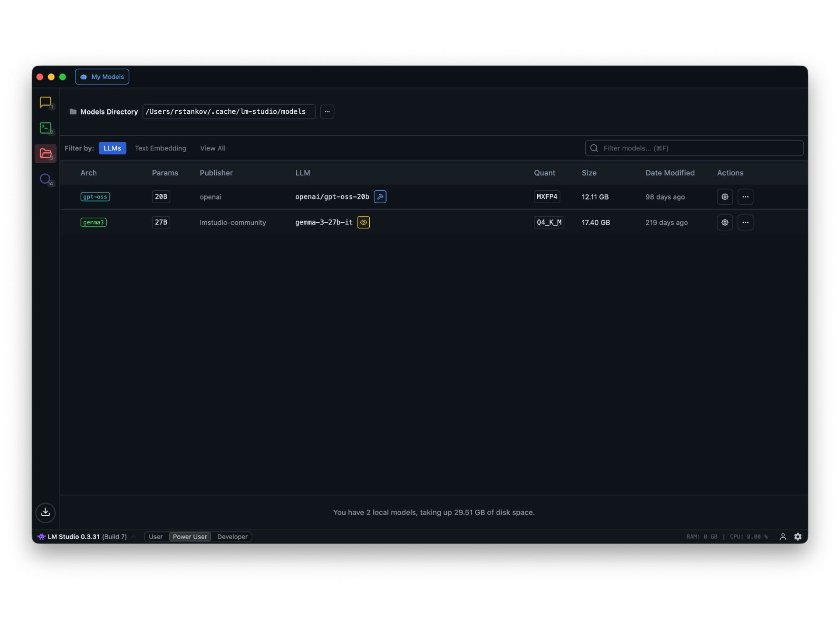Viewport: 840px width, 630px height.
Task: Open app settings gear in status bar
Action: tap(798, 536)
